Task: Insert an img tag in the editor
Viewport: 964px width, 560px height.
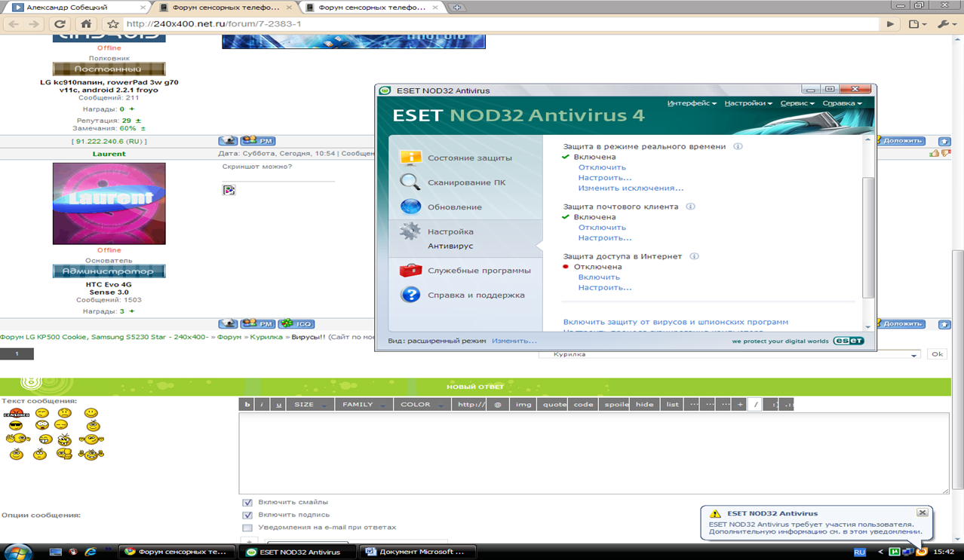Action: tap(523, 405)
